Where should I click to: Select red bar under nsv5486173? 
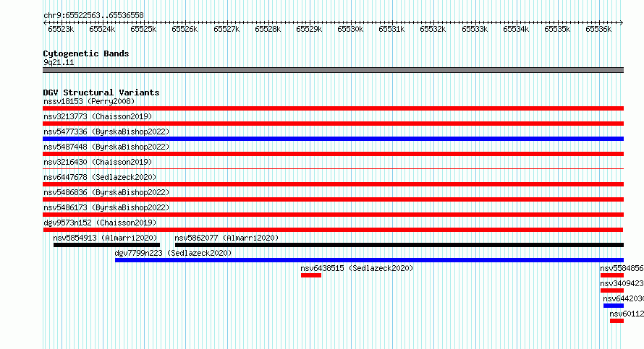pyautogui.click(x=333, y=215)
